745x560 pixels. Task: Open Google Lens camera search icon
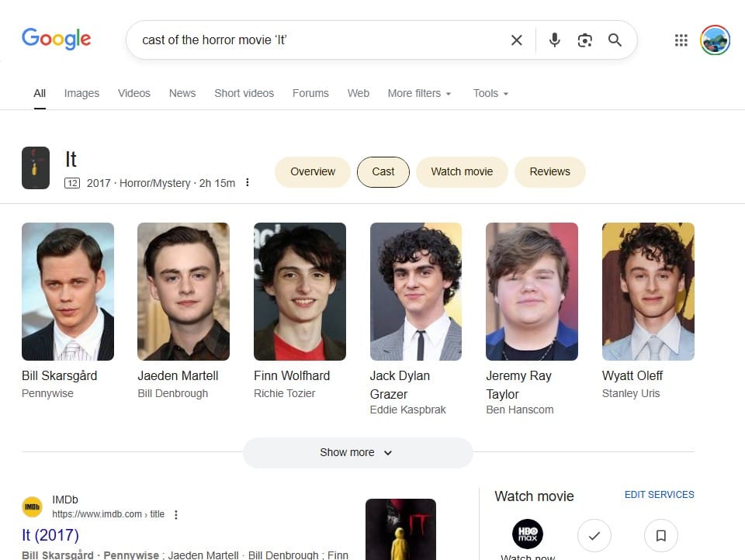(x=585, y=40)
